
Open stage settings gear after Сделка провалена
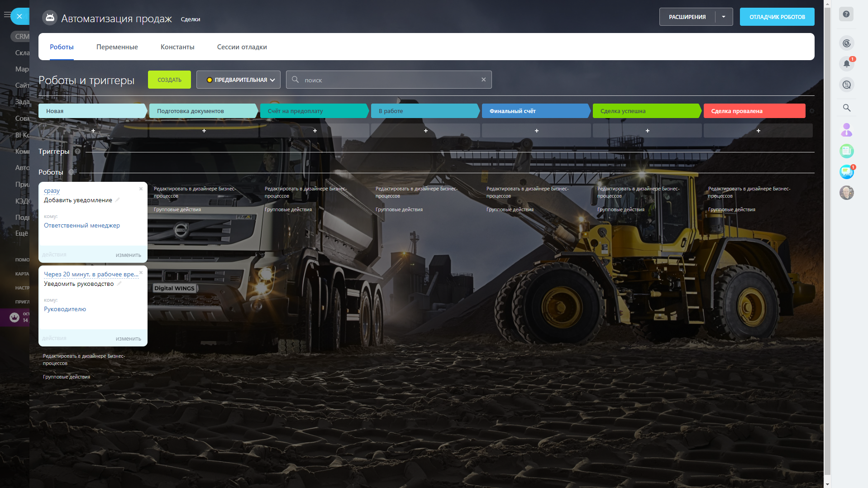(x=811, y=111)
